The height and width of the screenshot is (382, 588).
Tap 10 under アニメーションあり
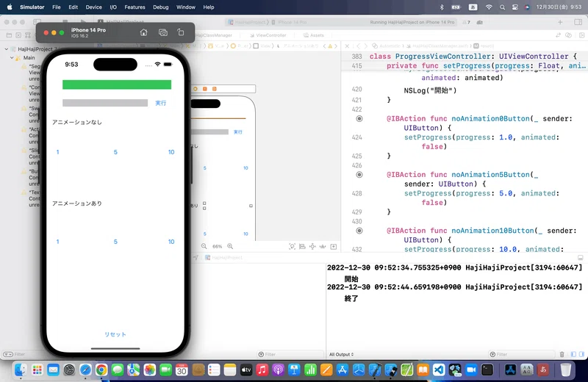pyautogui.click(x=171, y=242)
